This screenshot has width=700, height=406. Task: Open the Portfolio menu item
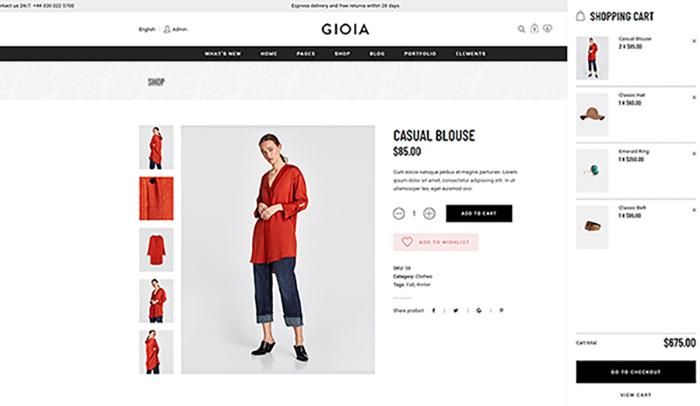pos(420,54)
